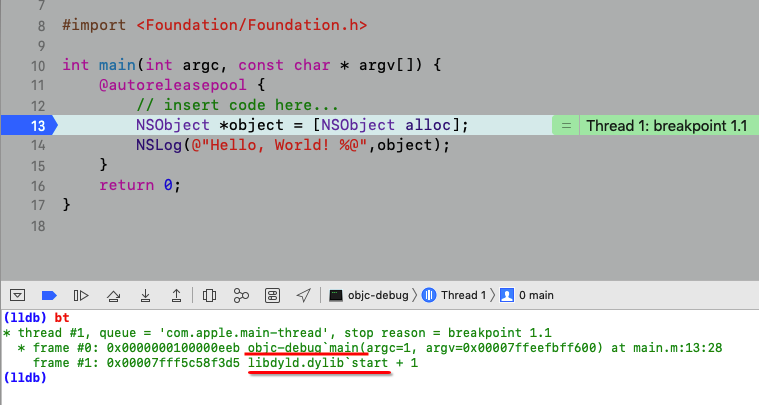Open Environment Overrides
Viewport: 759px width, 405px height.
(272, 295)
